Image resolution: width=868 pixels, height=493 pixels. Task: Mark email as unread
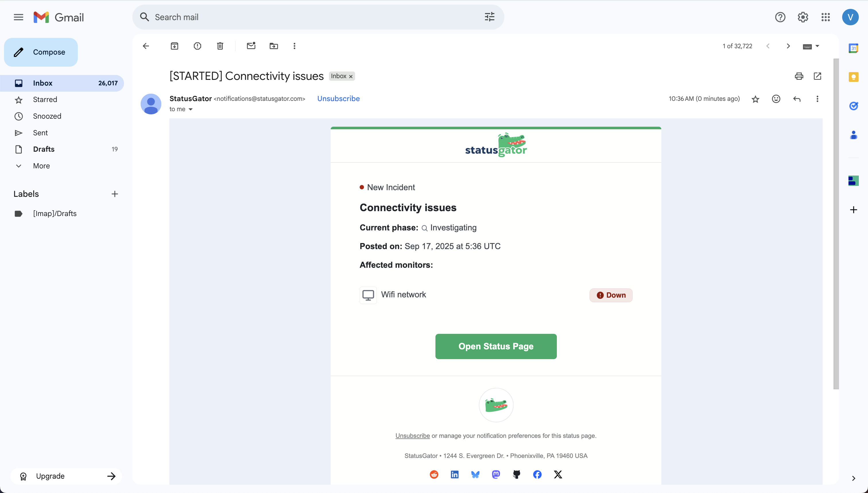click(x=251, y=46)
